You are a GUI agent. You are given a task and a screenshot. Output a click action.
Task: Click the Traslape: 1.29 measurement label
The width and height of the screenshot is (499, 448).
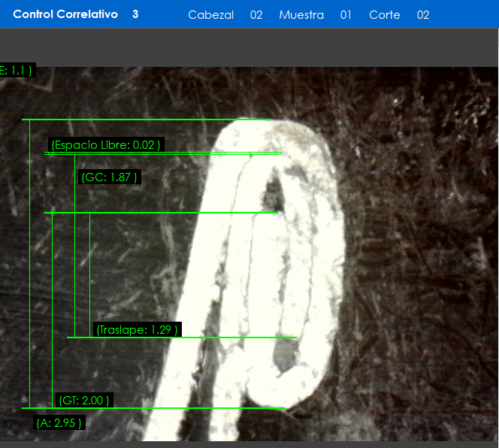(137, 329)
